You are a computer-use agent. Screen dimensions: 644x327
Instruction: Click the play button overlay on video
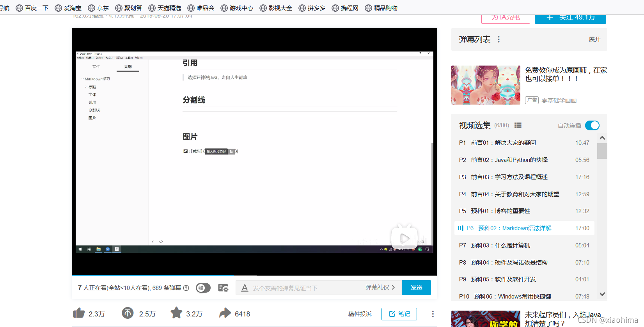click(x=404, y=238)
